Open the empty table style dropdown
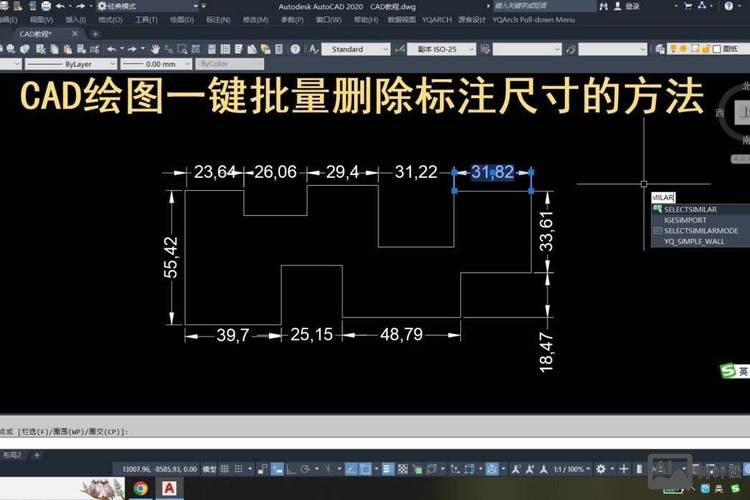 (x=527, y=49)
